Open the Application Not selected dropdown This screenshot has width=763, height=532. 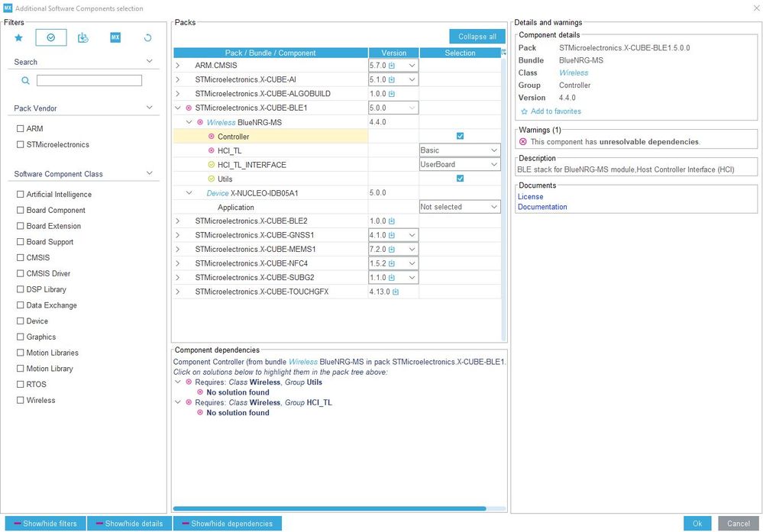460,207
